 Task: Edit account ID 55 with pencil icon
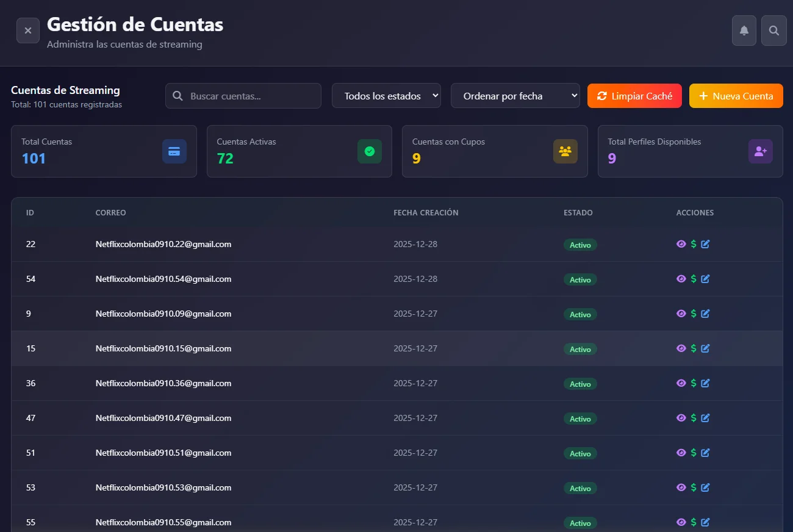[706, 522]
